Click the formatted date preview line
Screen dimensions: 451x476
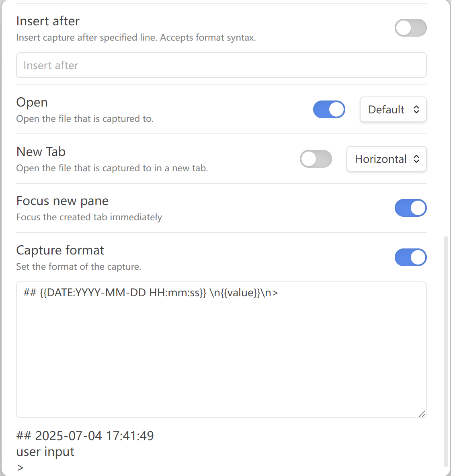[85, 436]
